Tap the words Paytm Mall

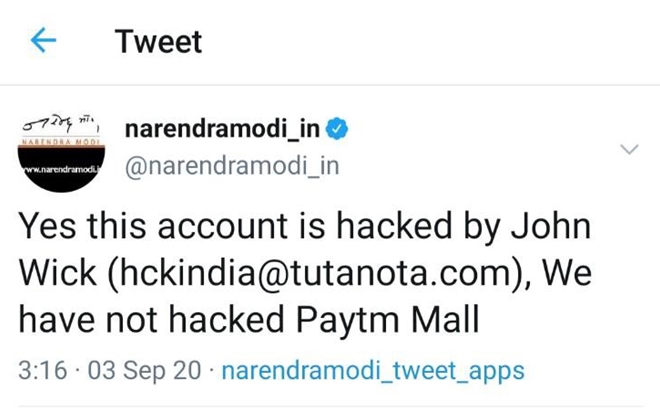pyautogui.click(x=388, y=319)
